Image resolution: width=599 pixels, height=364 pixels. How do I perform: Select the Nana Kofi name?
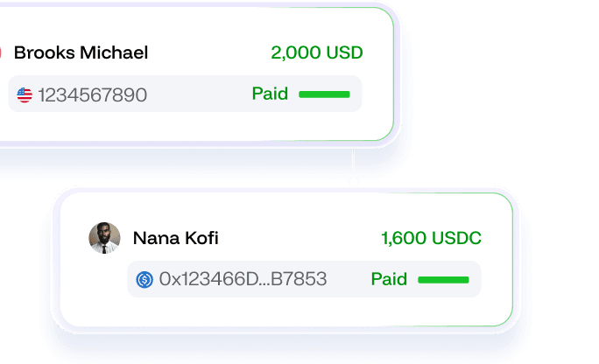click(x=175, y=238)
